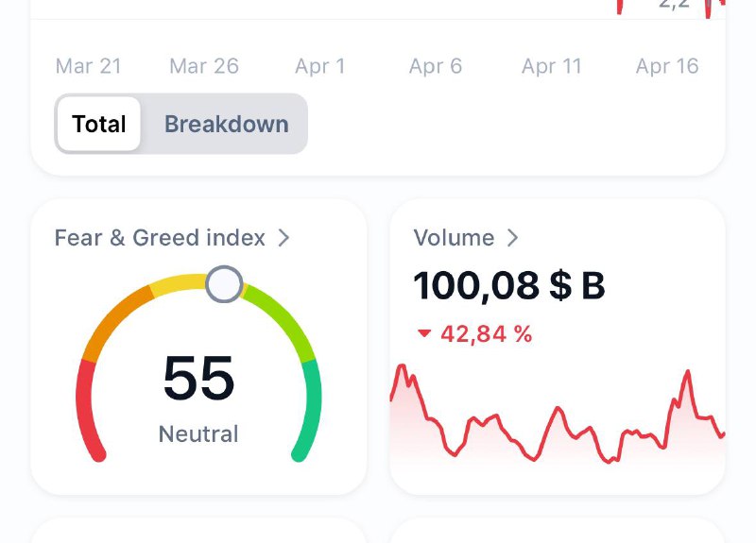
Task: Select the Total view toggle
Action: (99, 124)
